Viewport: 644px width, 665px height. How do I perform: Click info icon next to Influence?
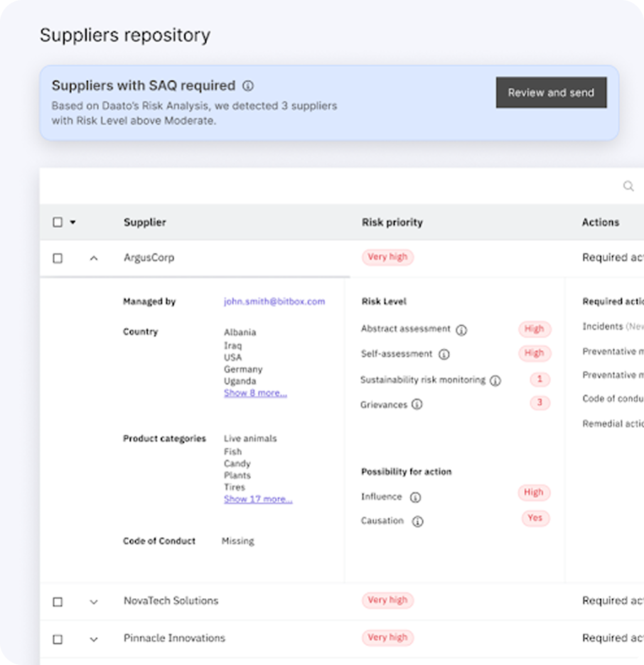415,497
